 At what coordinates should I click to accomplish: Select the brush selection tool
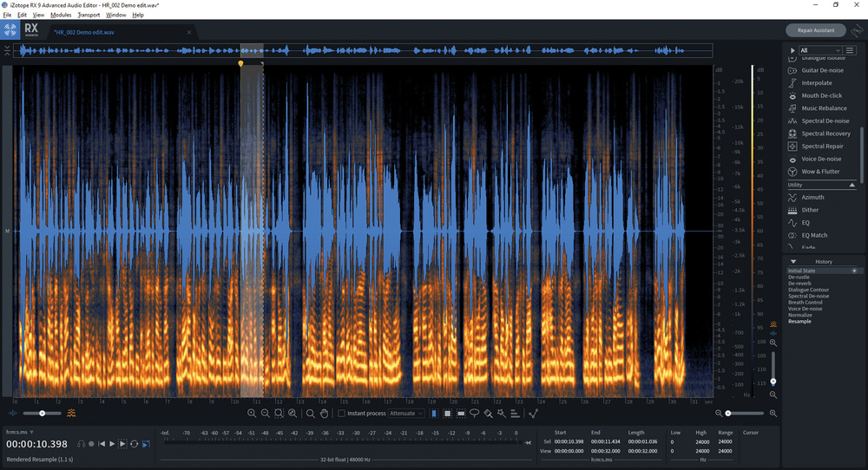pyautogui.click(x=488, y=414)
